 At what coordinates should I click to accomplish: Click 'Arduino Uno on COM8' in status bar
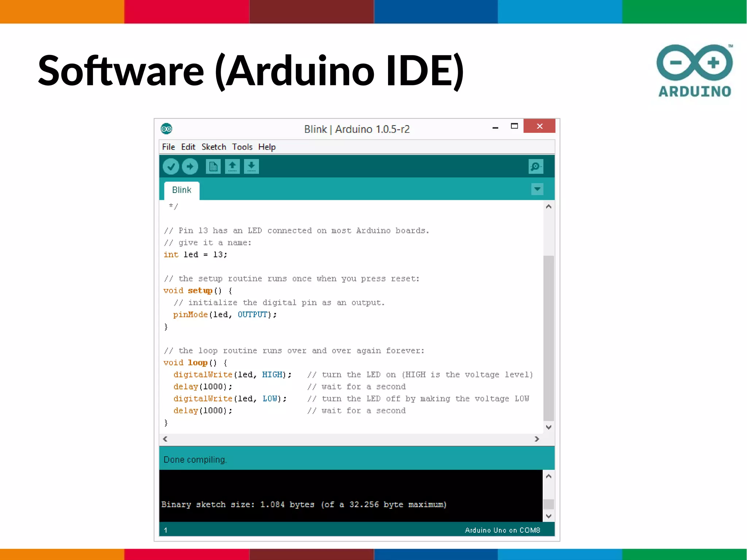click(502, 530)
